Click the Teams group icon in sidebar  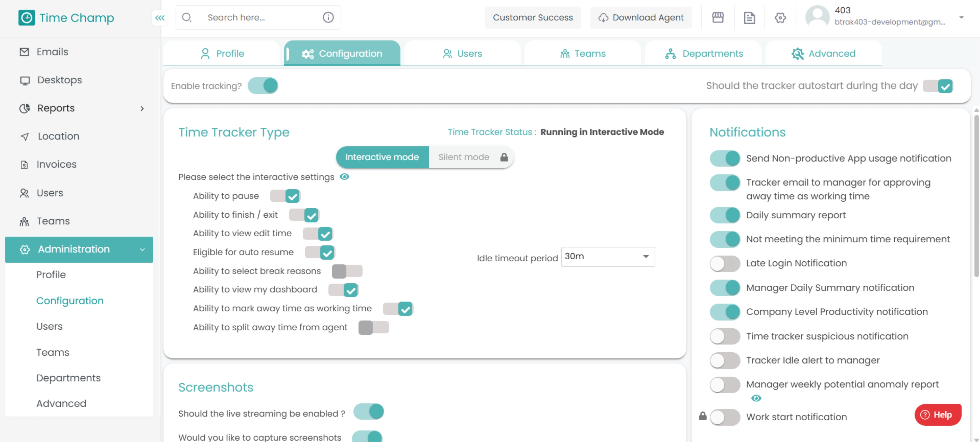pyautogui.click(x=24, y=221)
